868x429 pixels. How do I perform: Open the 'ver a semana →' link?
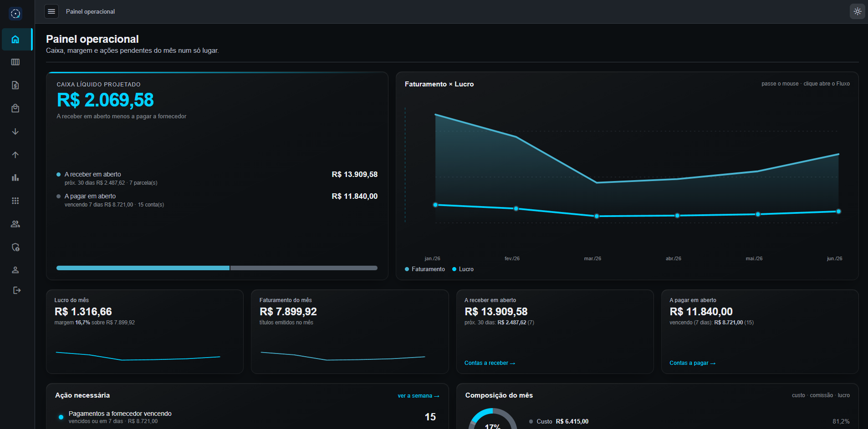(x=419, y=396)
